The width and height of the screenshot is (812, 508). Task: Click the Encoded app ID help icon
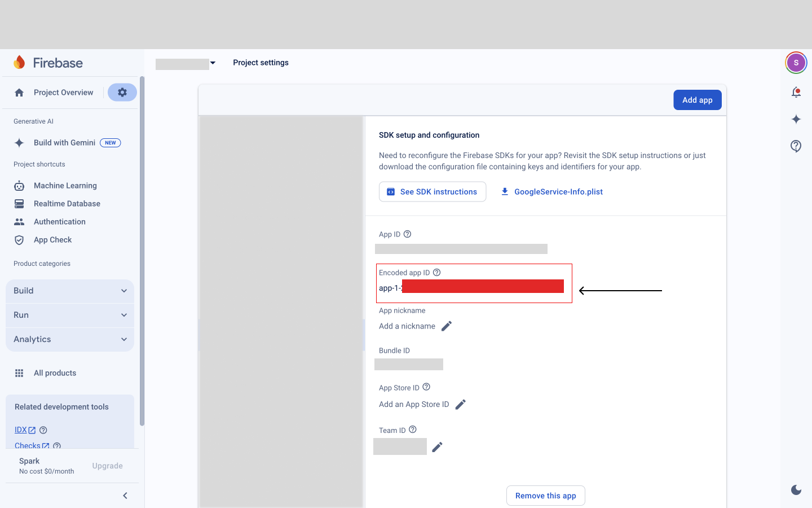(x=436, y=272)
